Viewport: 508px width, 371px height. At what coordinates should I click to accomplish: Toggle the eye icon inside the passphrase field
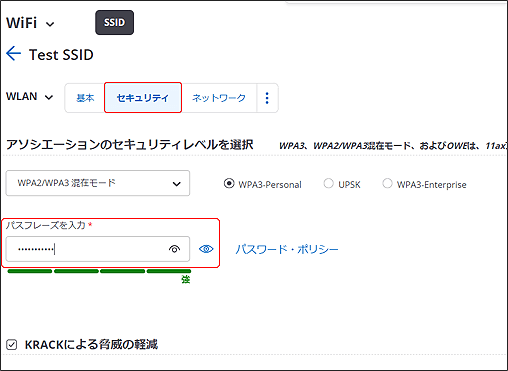[x=174, y=249]
